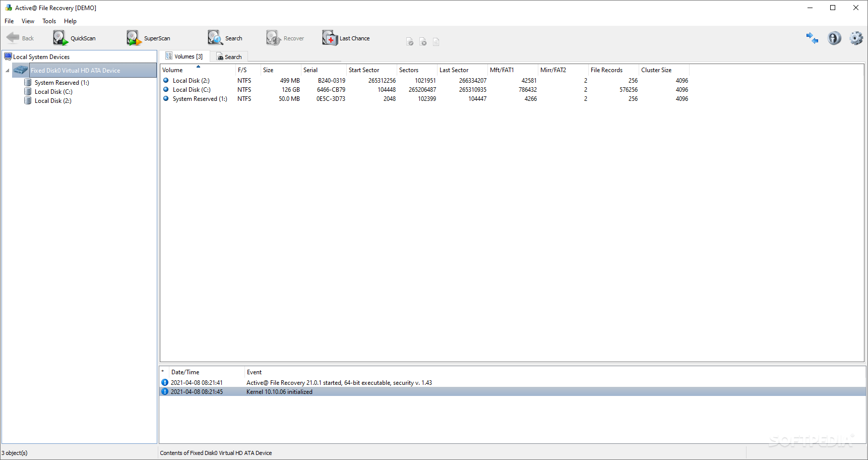The width and height of the screenshot is (868, 460).
Task: Collapse the Fixed Disk0 tree node
Action: 8,71
